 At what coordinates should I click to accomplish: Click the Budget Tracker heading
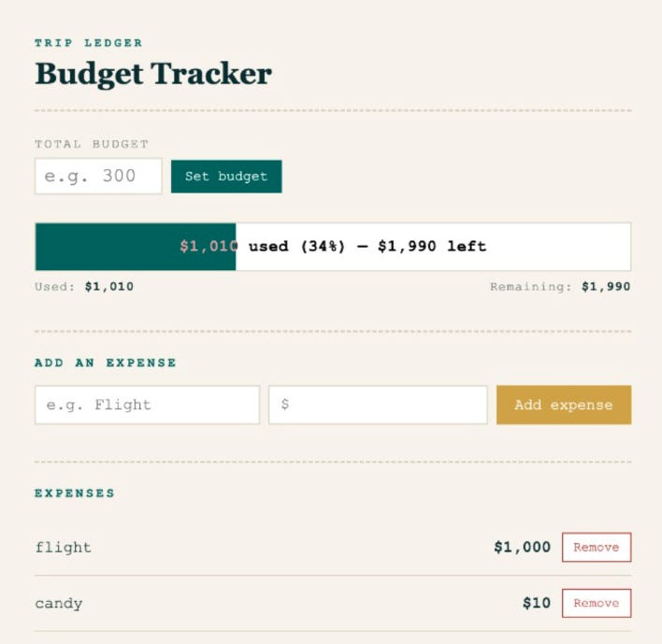[x=153, y=74]
